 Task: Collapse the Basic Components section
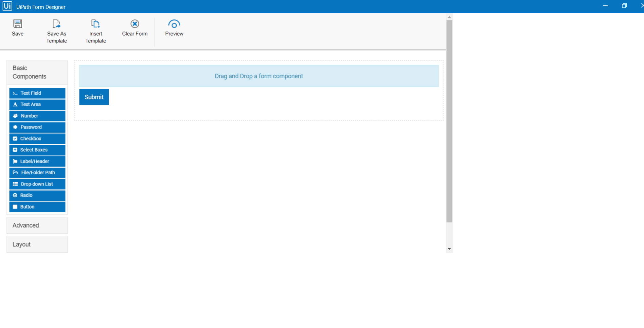(x=37, y=72)
